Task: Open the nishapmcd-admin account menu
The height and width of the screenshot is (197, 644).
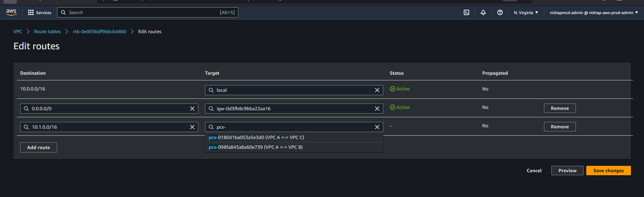Action: pos(593,12)
